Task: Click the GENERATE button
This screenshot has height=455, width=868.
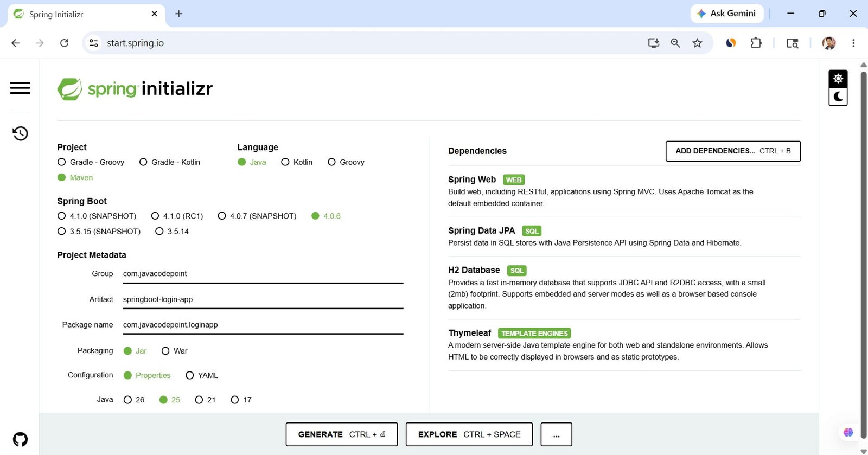Action: tap(342, 434)
